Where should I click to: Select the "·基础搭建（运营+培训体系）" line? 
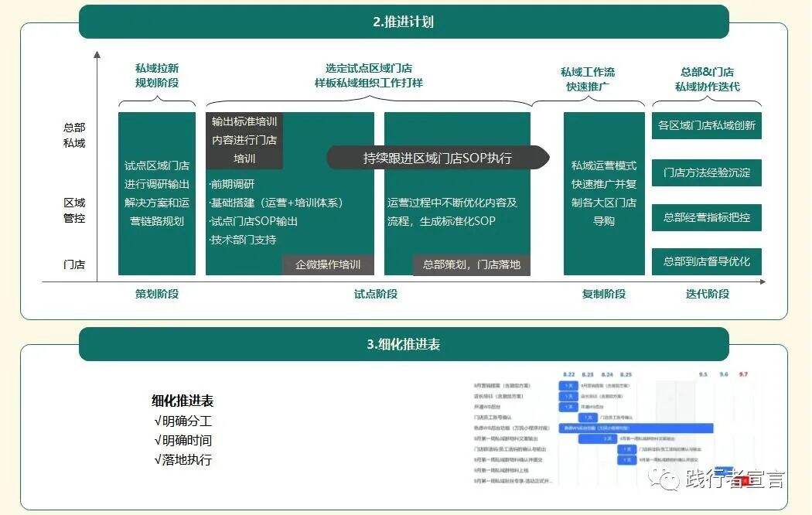pyautogui.click(x=276, y=203)
